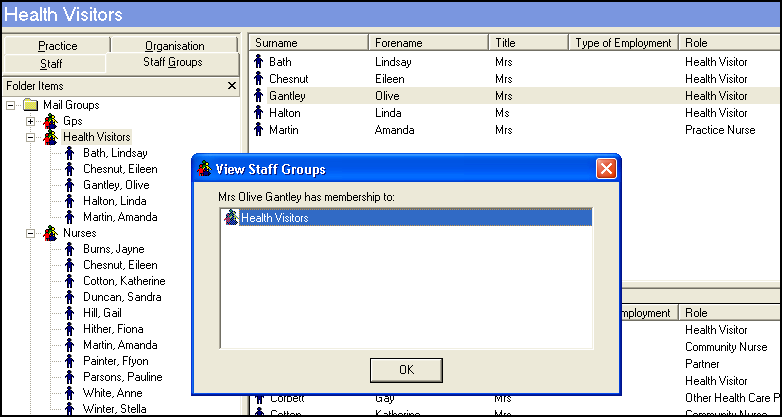Click the Health Visitors group icon in tree
The height and width of the screenshot is (417, 782).
tap(50, 137)
